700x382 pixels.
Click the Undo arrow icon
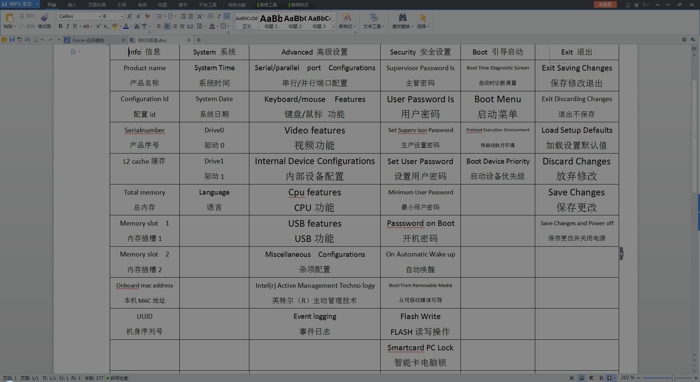(x=43, y=40)
